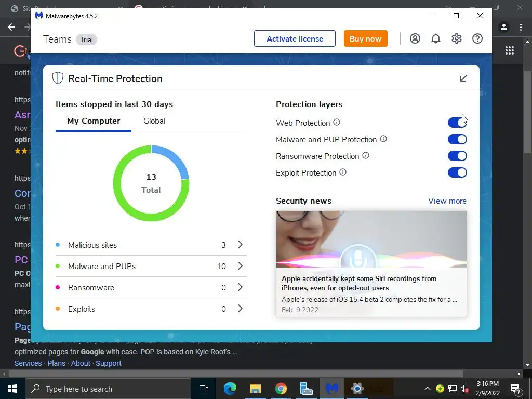This screenshot has height=399, width=532.
Task: Click the About link in Chrome page
Action: pyautogui.click(x=81, y=363)
